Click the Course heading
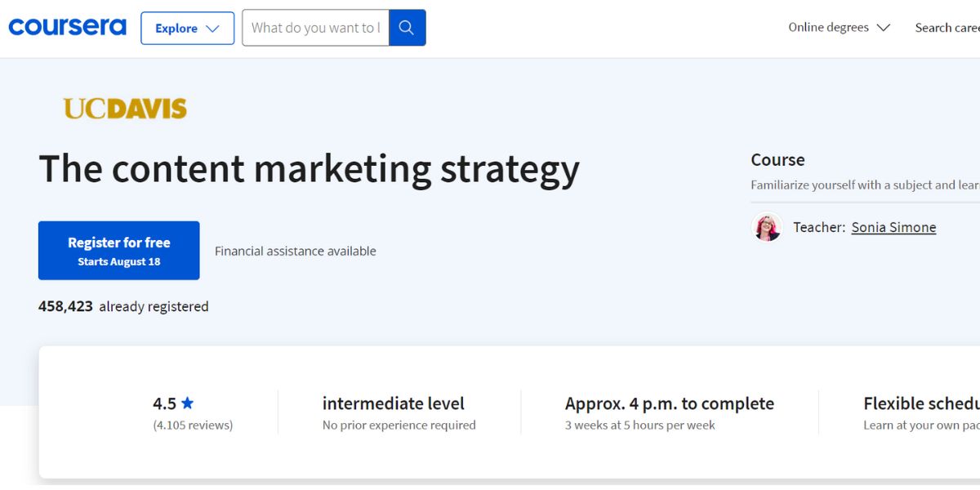The image size is (980, 490). tap(777, 159)
